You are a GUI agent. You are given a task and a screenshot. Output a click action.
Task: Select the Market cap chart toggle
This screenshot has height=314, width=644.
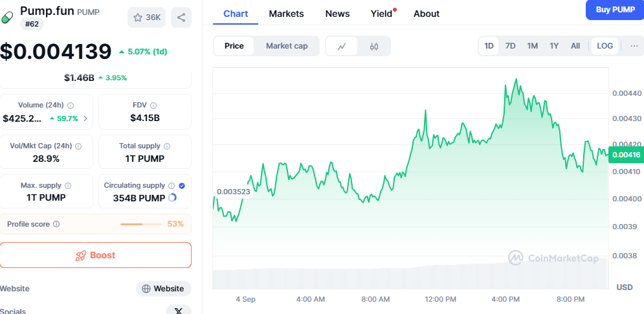[287, 46]
